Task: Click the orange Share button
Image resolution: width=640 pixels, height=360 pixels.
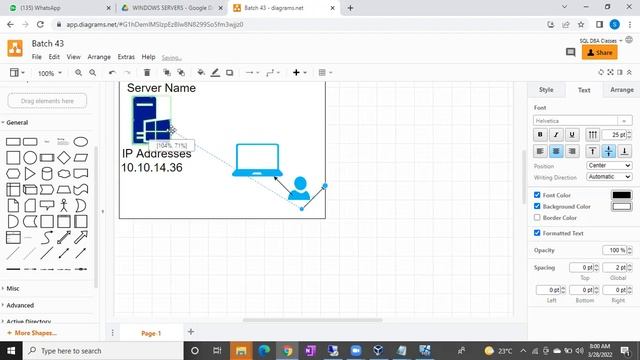Action: 600,52
